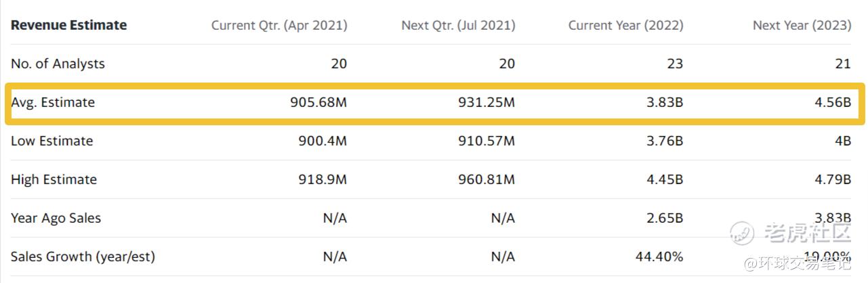Select the 918.9M high estimate value
Viewport: 868px width, 283px height.
[x=323, y=179]
